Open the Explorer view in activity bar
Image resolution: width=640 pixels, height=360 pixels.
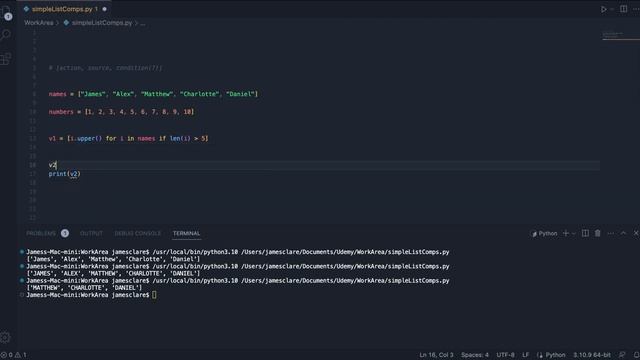(x=6, y=12)
